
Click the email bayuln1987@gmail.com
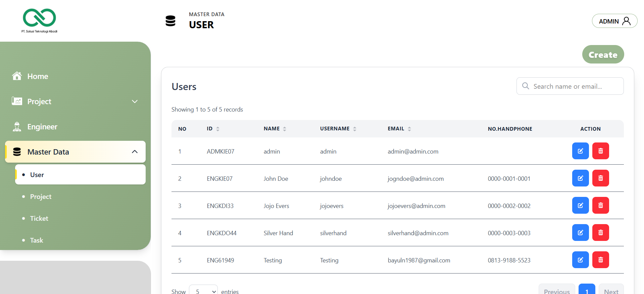tap(419, 260)
